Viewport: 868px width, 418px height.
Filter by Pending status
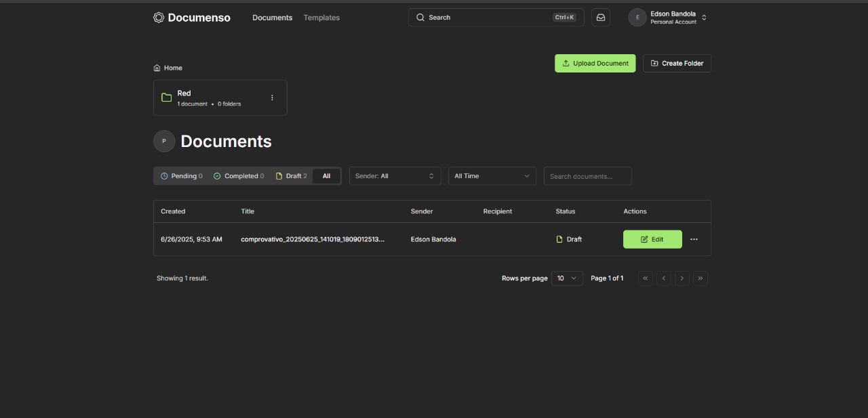coord(182,176)
